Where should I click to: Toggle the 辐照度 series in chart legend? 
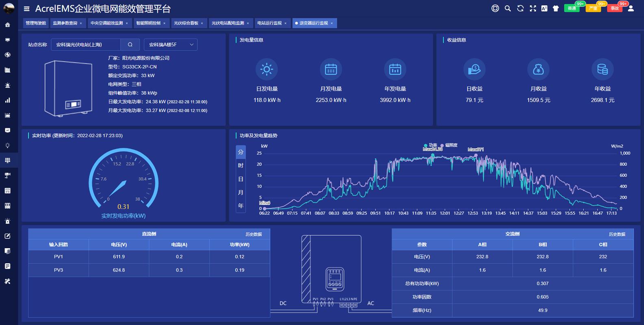pos(449,145)
